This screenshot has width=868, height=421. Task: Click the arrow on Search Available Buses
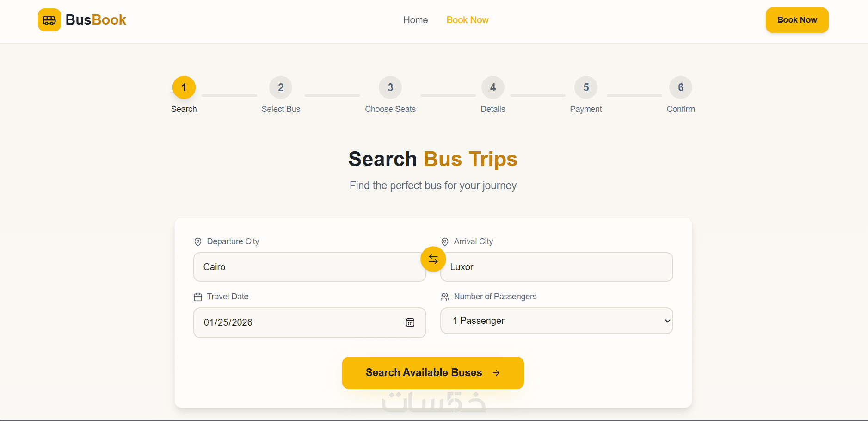click(x=496, y=373)
